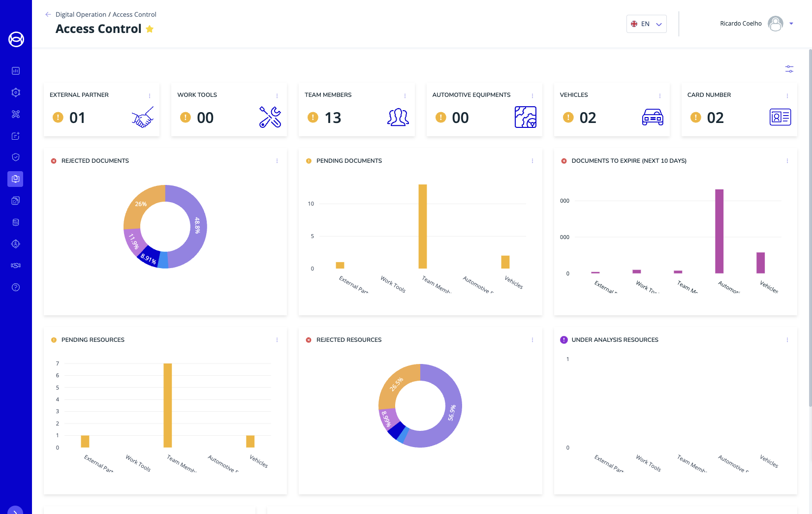Viewport: 812px width, 514px height.
Task: Click the page vertical scrollbar
Action: pos(810,226)
